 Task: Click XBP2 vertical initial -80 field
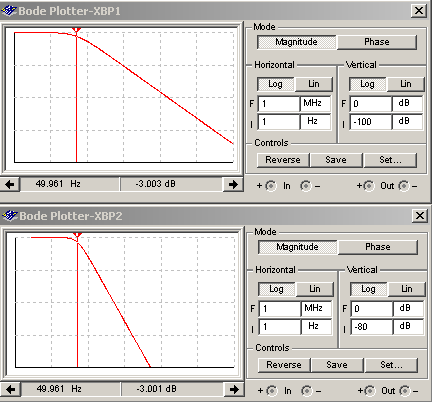pyautogui.click(x=372, y=327)
